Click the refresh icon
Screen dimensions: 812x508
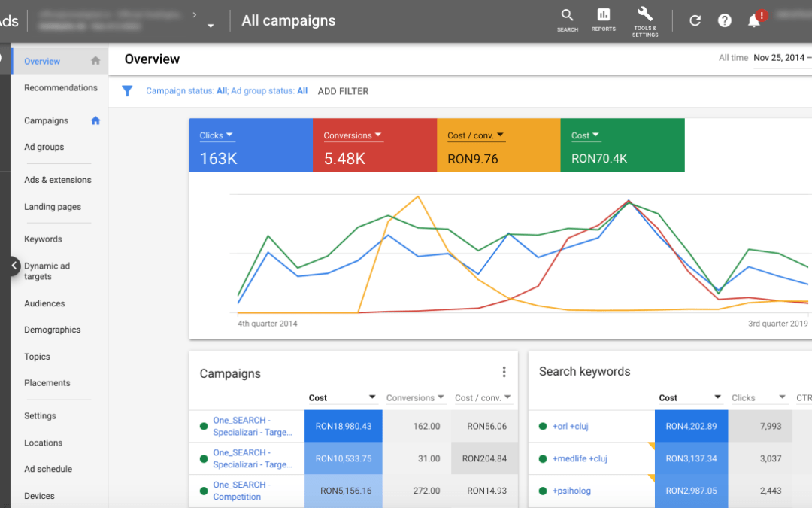coord(695,21)
